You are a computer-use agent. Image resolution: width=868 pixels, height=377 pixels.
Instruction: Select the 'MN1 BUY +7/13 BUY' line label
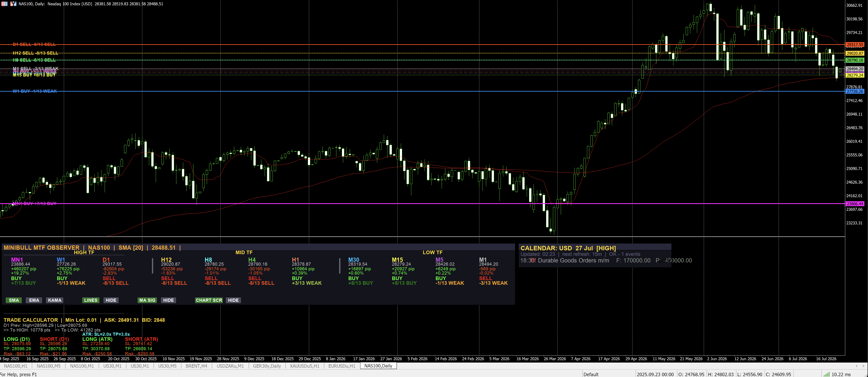click(34, 204)
